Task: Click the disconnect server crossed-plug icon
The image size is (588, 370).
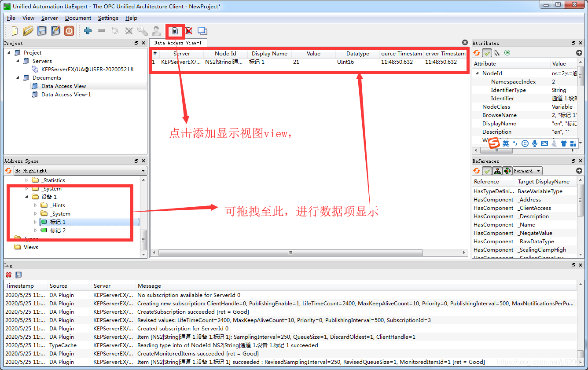Action: pyautogui.click(x=129, y=31)
